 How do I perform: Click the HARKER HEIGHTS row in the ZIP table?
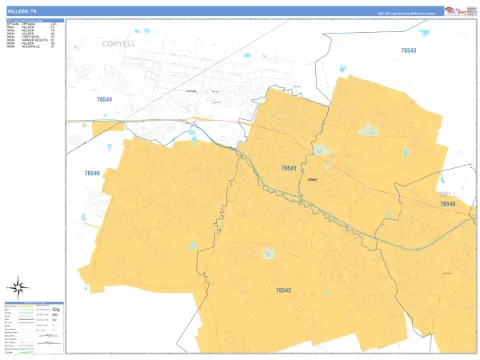pyautogui.click(x=31, y=40)
